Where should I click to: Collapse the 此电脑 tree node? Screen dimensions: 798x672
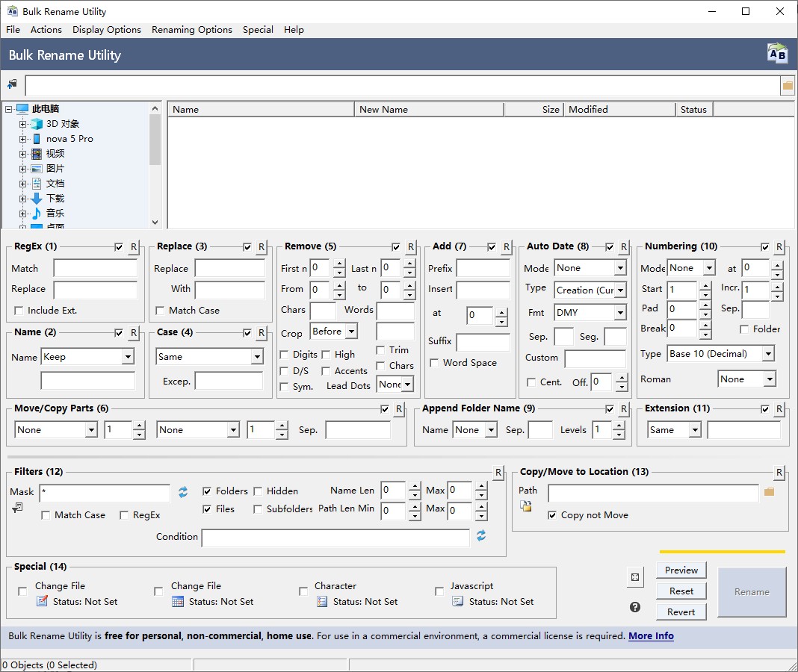[x=9, y=109]
